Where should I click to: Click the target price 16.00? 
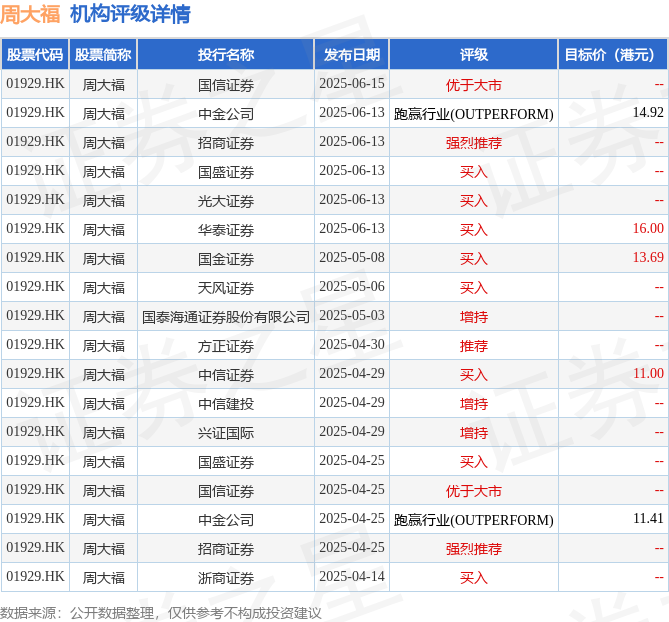(648, 229)
